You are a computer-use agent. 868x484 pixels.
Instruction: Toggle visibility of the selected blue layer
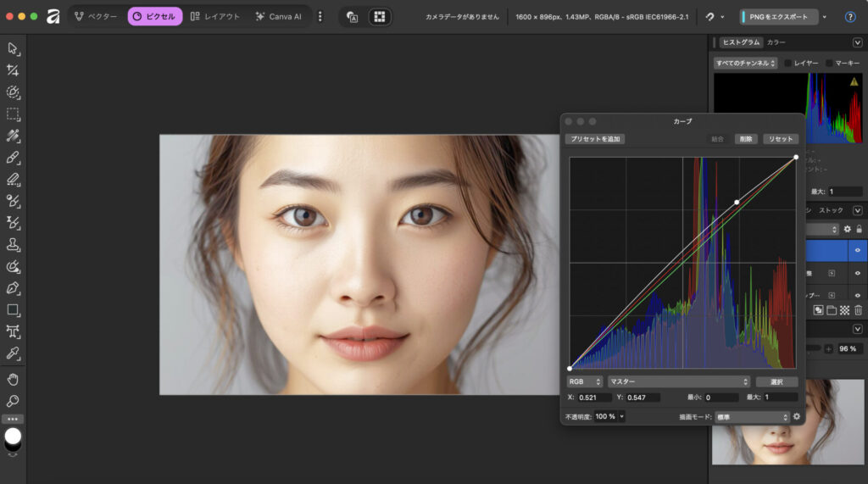click(x=857, y=250)
